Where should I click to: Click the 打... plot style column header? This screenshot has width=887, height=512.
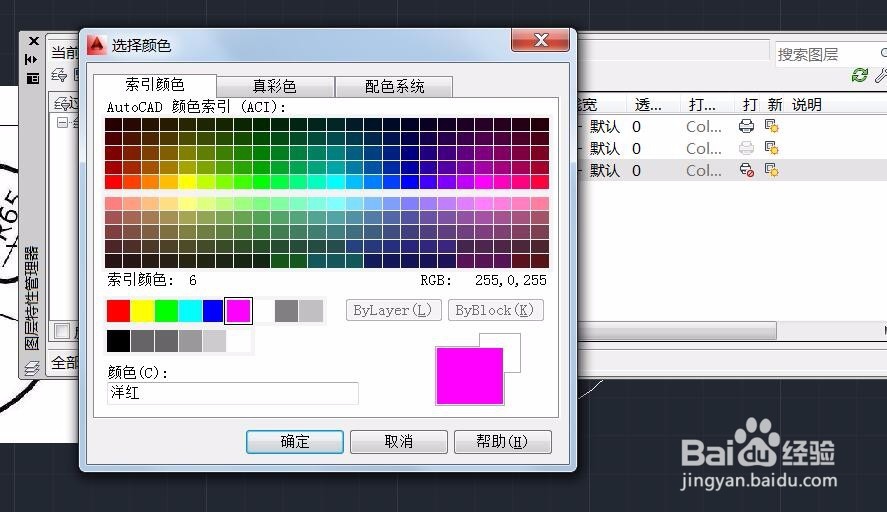click(x=702, y=105)
